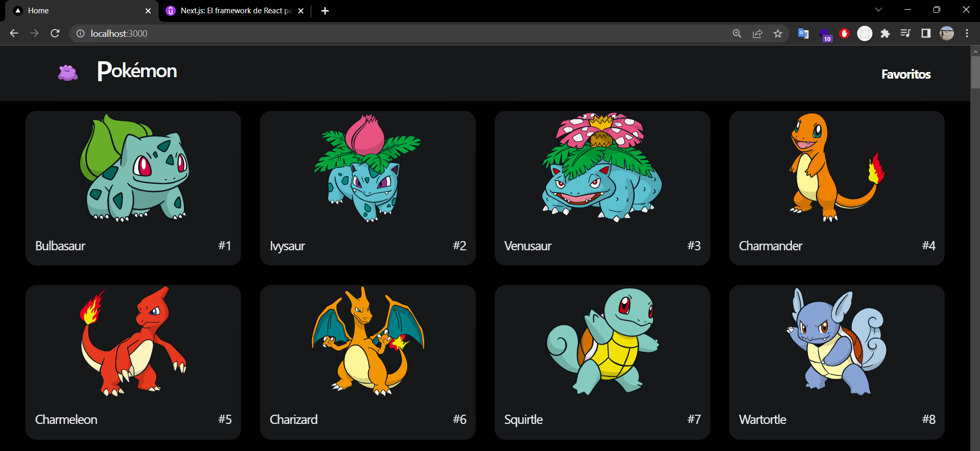Switch to the Home tab
This screenshot has height=451, width=980.
82,11
